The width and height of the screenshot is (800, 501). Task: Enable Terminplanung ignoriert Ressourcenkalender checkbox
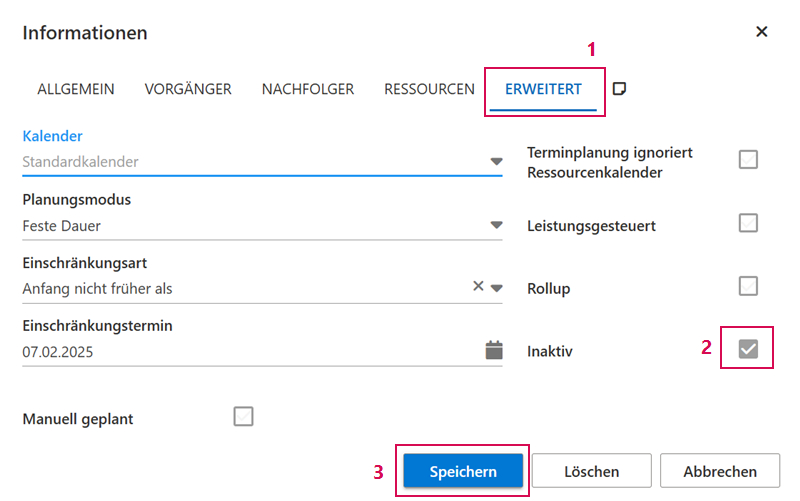[748, 160]
